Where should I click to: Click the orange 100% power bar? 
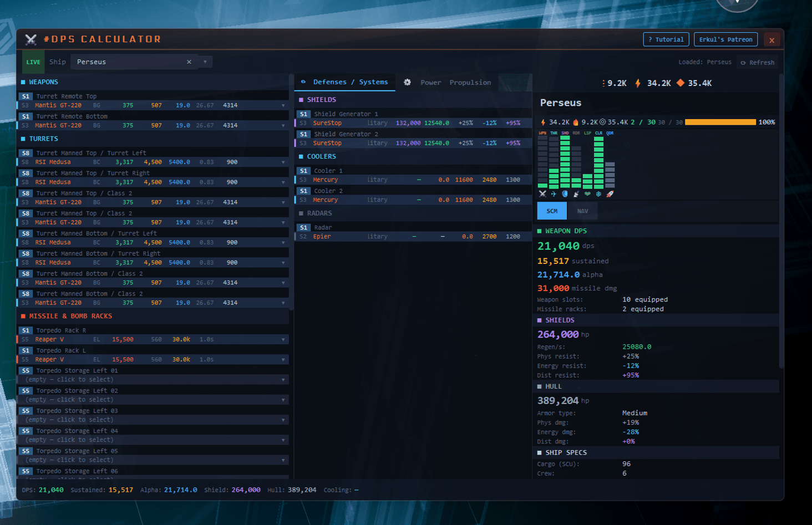[x=720, y=122]
